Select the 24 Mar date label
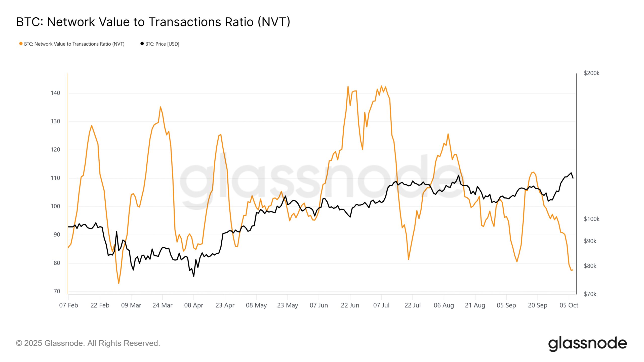Image resolution: width=644 pixels, height=362 pixels. pyautogui.click(x=163, y=305)
